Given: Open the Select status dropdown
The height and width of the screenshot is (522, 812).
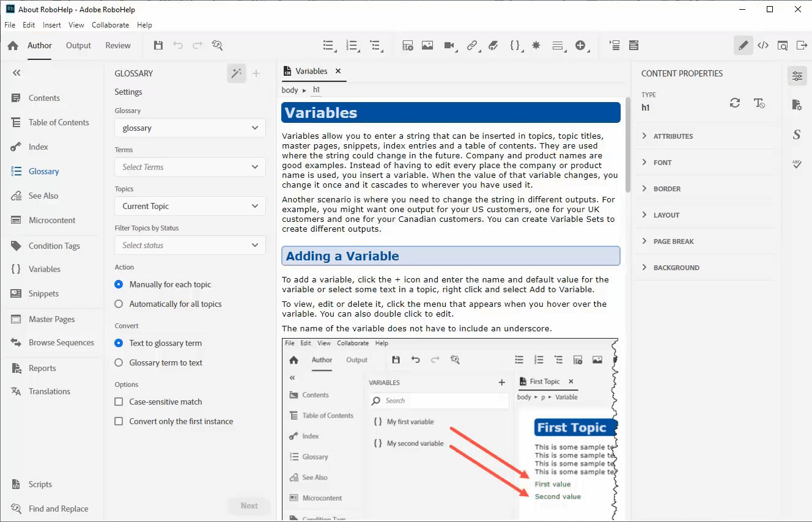Looking at the screenshot, I should (x=190, y=245).
